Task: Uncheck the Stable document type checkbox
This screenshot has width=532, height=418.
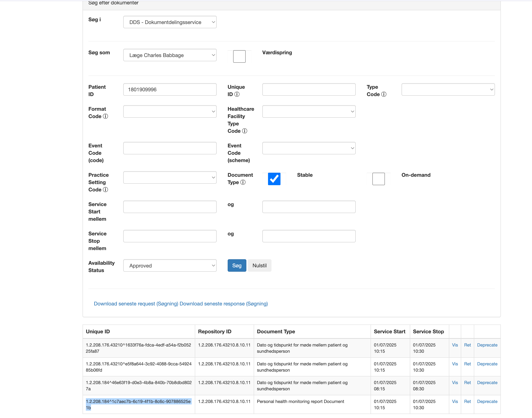Action: (274, 179)
